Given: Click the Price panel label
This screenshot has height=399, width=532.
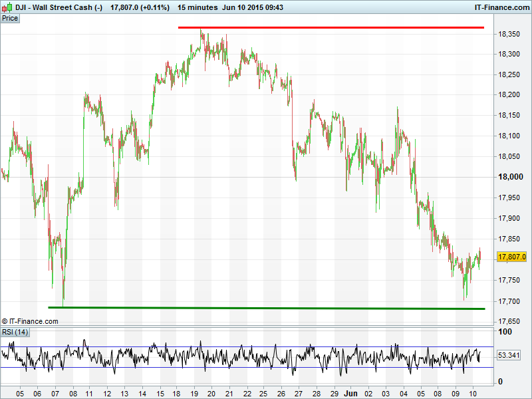Looking at the screenshot, I should pyautogui.click(x=10, y=18).
